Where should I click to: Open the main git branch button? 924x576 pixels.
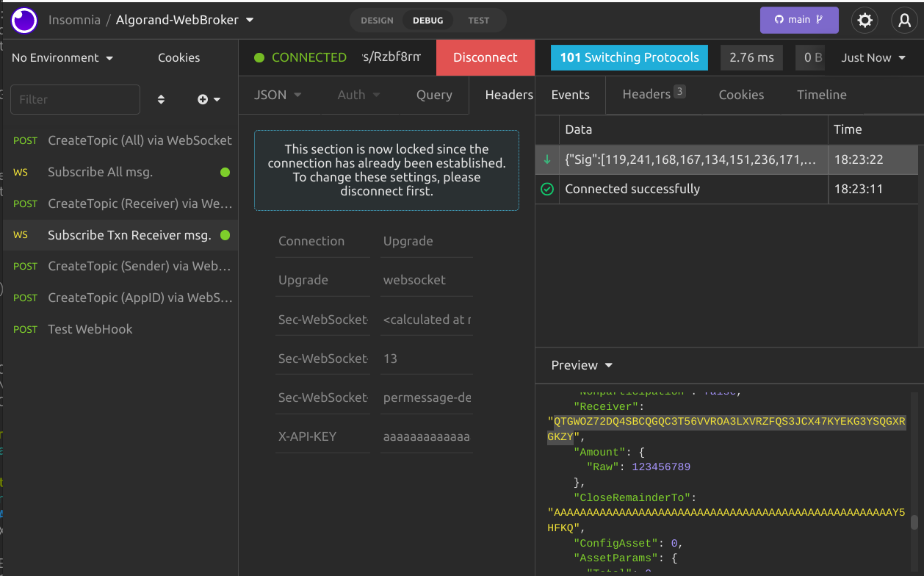point(799,20)
